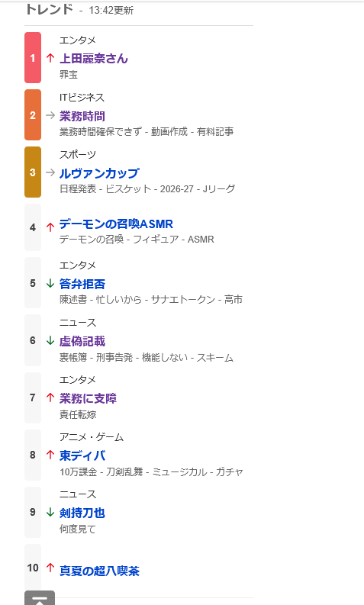Image resolution: width=364 pixels, height=605 pixels.
Task: Open the trend 虚偽記載
Action: click(x=82, y=341)
